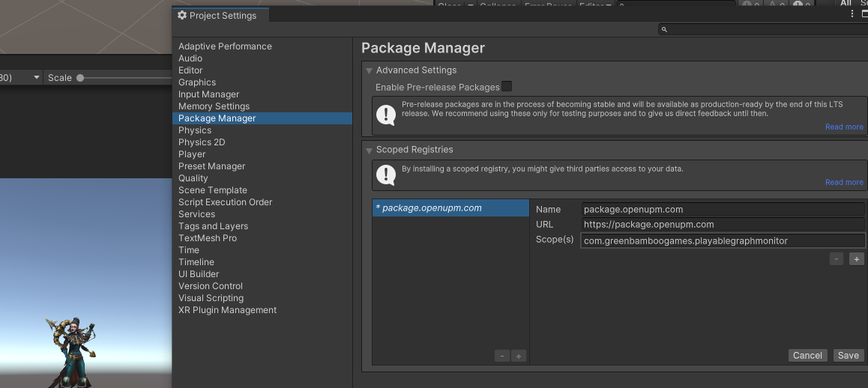Screen dimensions: 868x388
Task: Click the warning icon in Scoped Registries notice
Action: 385,175
